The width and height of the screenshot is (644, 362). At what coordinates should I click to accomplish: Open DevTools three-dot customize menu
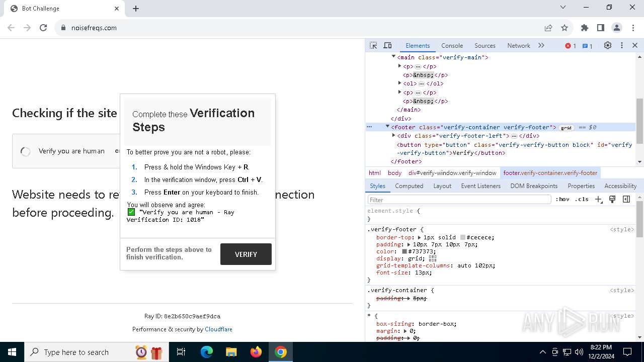pyautogui.click(x=622, y=45)
